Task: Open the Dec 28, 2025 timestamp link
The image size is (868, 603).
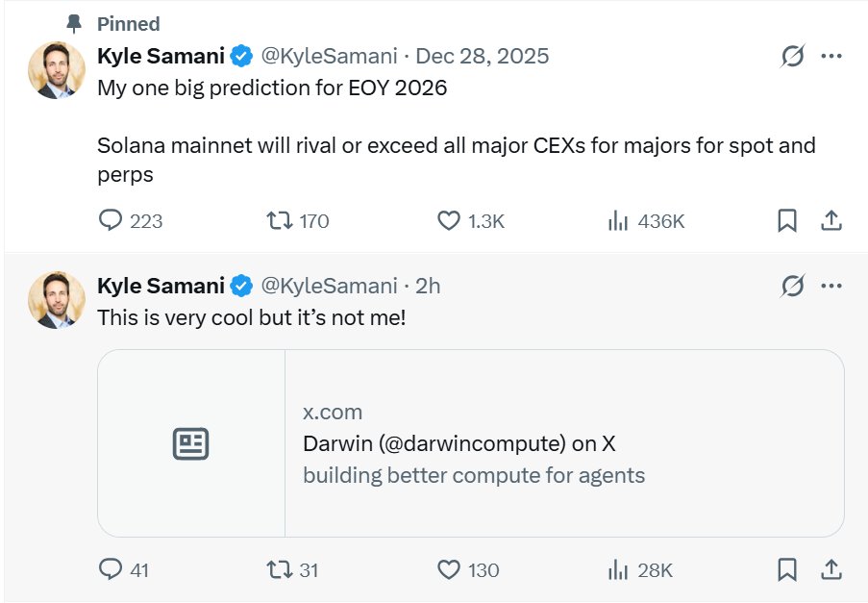Action: tap(483, 56)
